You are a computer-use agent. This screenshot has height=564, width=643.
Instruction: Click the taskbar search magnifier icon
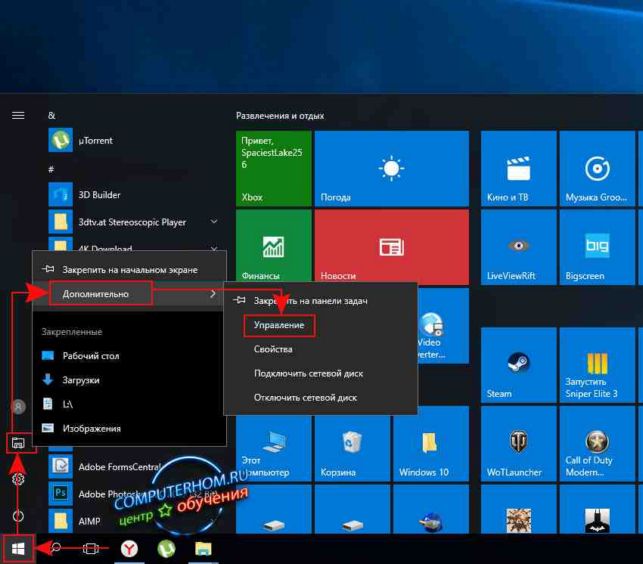56,548
